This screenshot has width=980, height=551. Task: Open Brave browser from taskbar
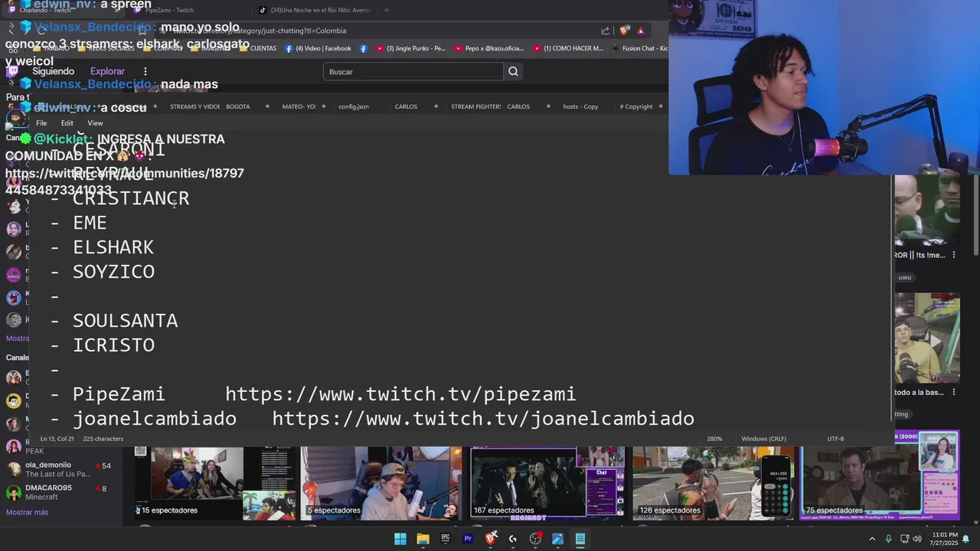491,539
